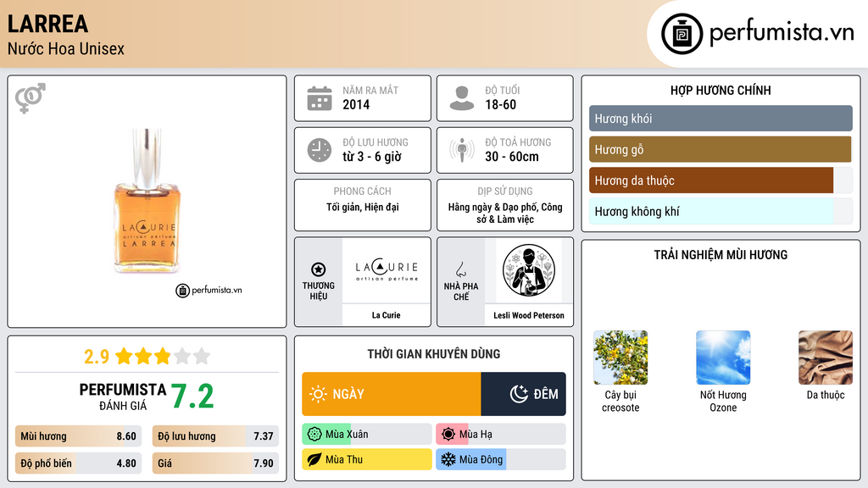Click the spring flower icon for Mùa Xuân
This screenshot has height=488, width=868.
click(x=314, y=435)
